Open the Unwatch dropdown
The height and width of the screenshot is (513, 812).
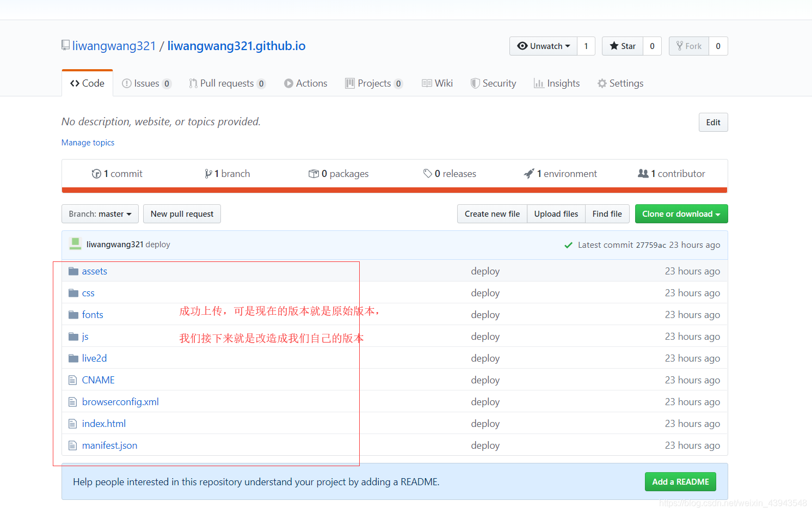[x=543, y=46]
